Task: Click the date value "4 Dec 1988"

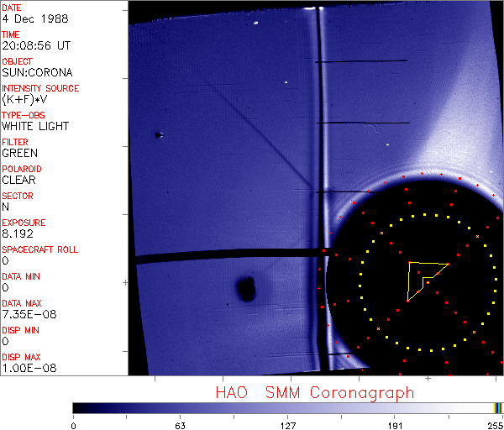Action: click(35, 19)
